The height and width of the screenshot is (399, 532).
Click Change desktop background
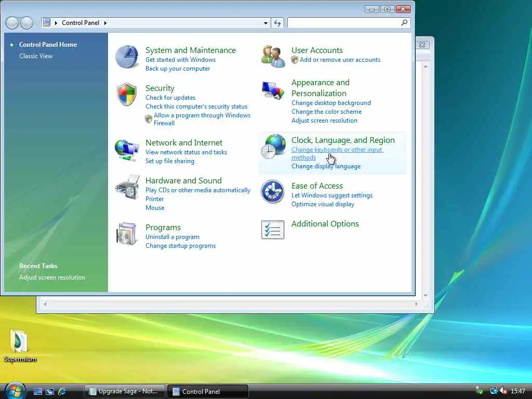click(x=331, y=103)
